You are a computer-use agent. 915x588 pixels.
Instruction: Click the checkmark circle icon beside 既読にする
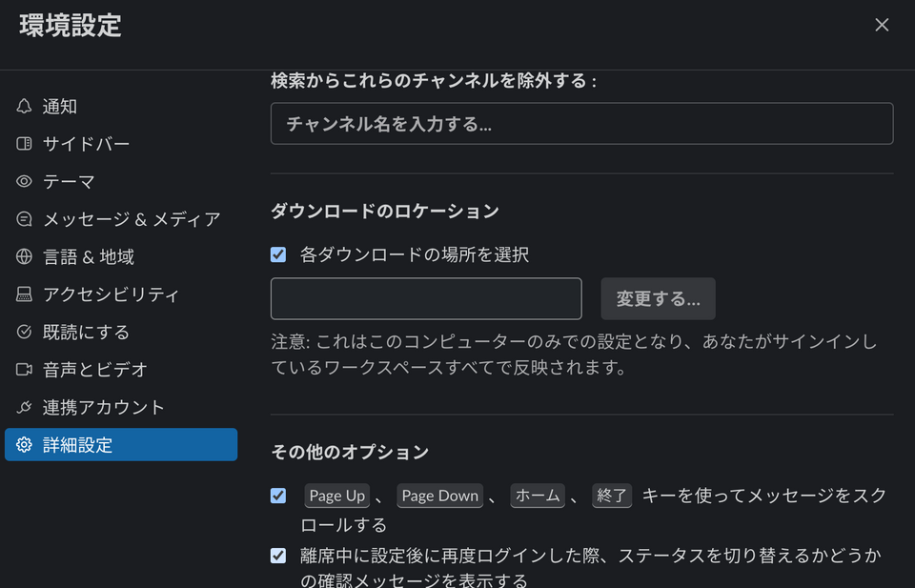(x=24, y=332)
